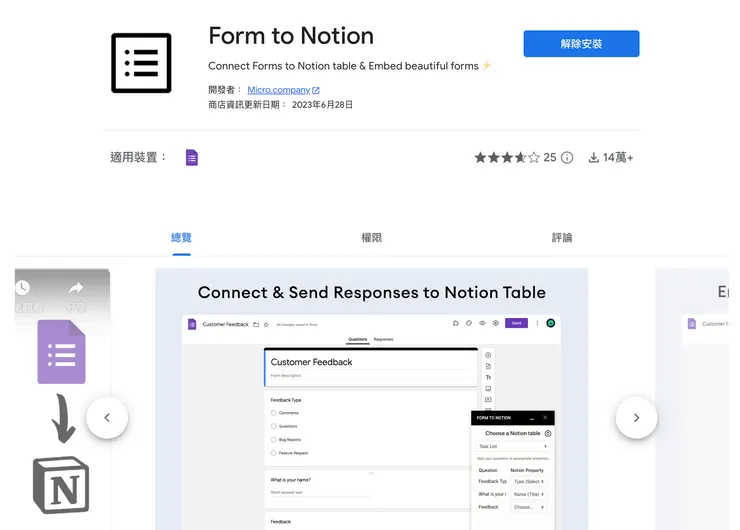The width and height of the screenshot is (740, 530).
Task: Click the watch-later clock icon on the video thumbnail
Action: point(22,287)
